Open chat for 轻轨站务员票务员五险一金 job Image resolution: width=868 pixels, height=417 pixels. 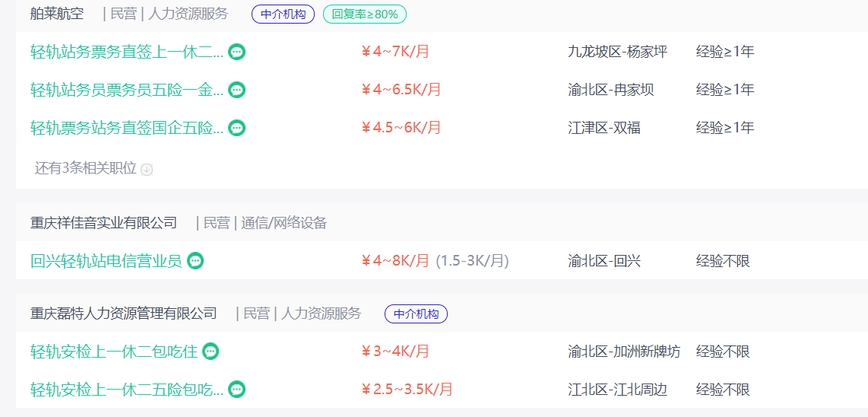(237, 90)
